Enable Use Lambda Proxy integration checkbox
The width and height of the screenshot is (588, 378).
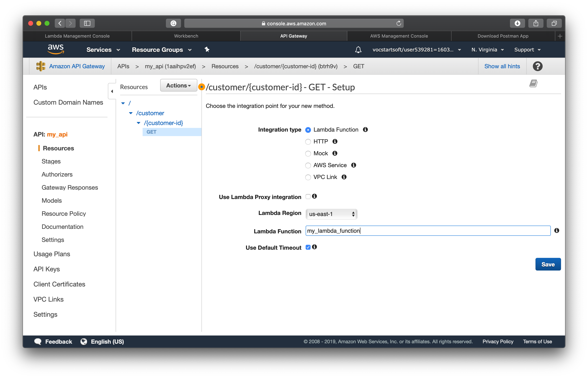point(308,197)
